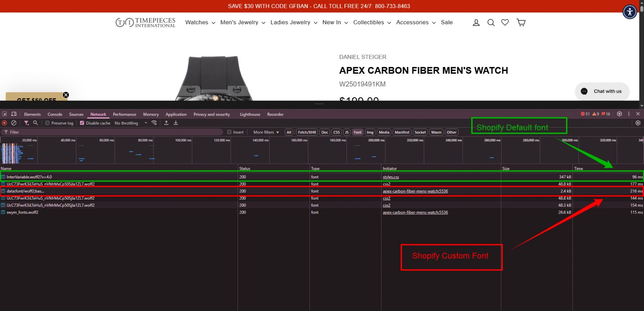Toggle device toolbar icon in DevTools

point(14,114)
